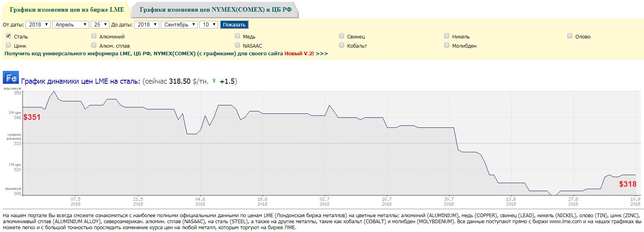Viewport: 644px width, 232px height.
Task: Select the Никель metal checkbox
Action: click(447, 36)
